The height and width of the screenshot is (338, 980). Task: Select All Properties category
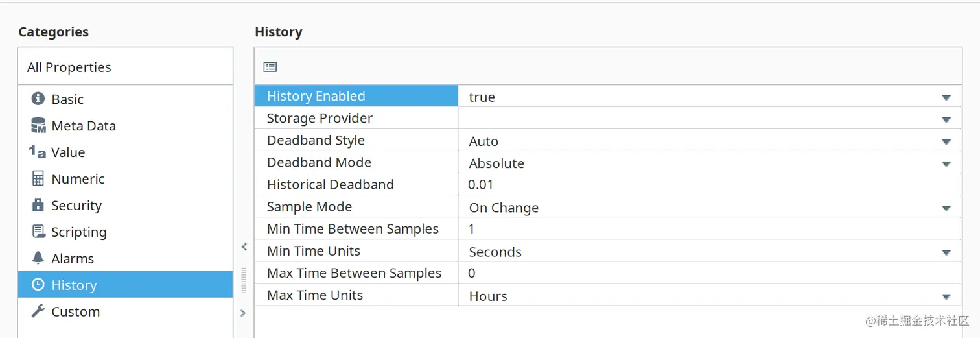point(69,67)
